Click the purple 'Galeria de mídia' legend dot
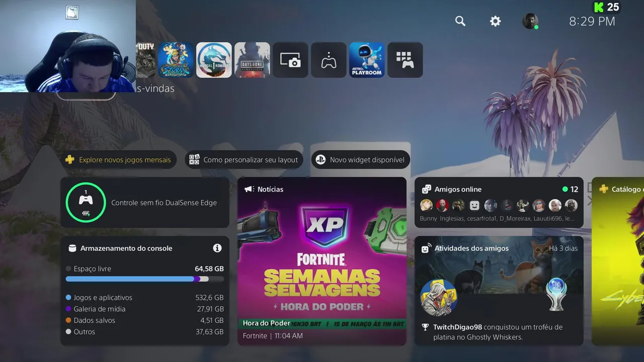Screen dimensions: 644x362 click(x=68, y=309)
